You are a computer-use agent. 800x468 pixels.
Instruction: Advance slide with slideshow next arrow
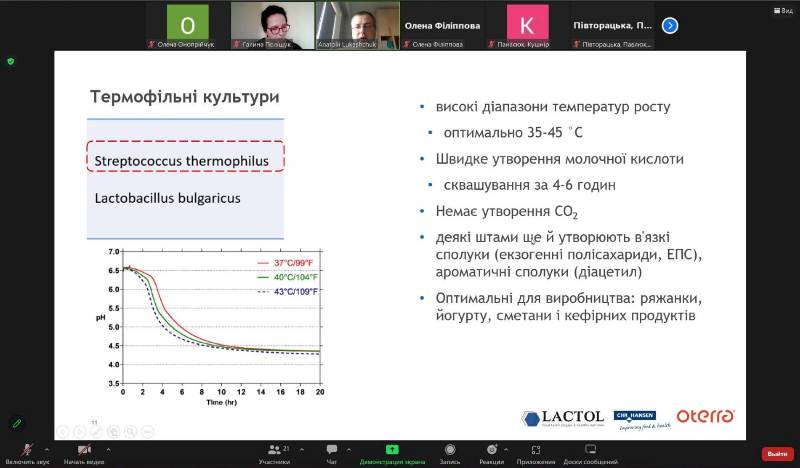pos(80,432)
